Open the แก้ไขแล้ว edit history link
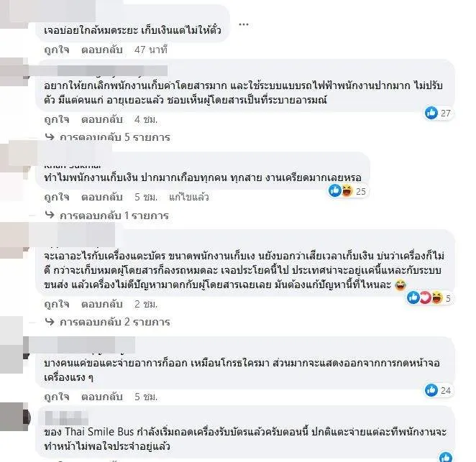This screenshot has width=476, height=462. 189,197
